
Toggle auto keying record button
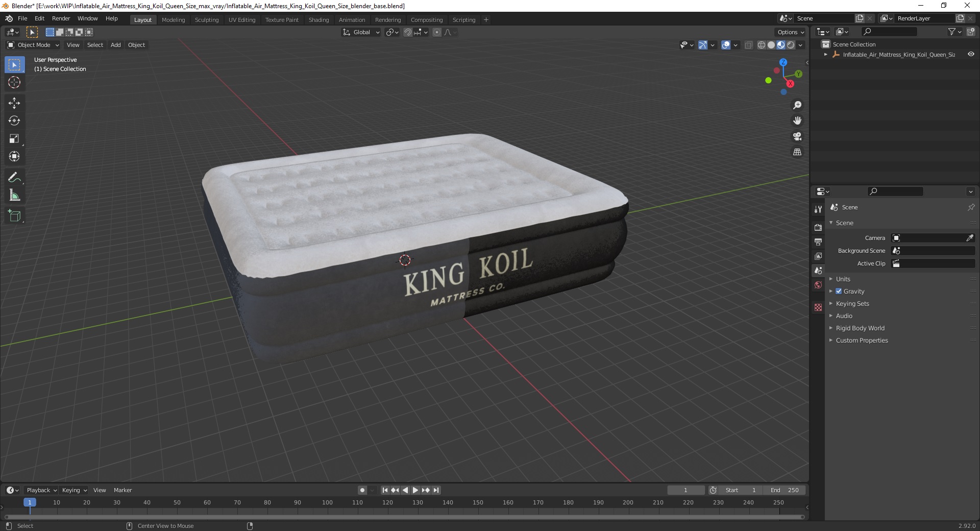pos(362,490)
